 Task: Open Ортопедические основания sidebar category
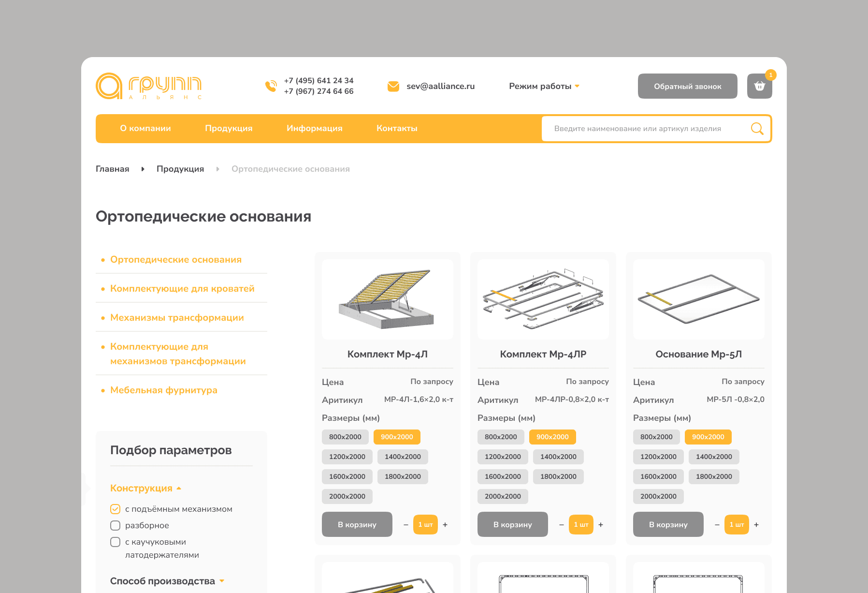176,260
